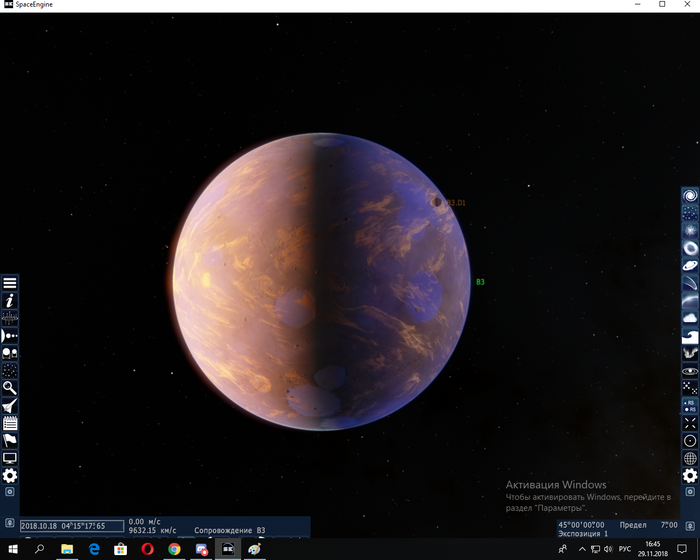
Task: Open the journey log notepad icon
Action: point(10,423)
